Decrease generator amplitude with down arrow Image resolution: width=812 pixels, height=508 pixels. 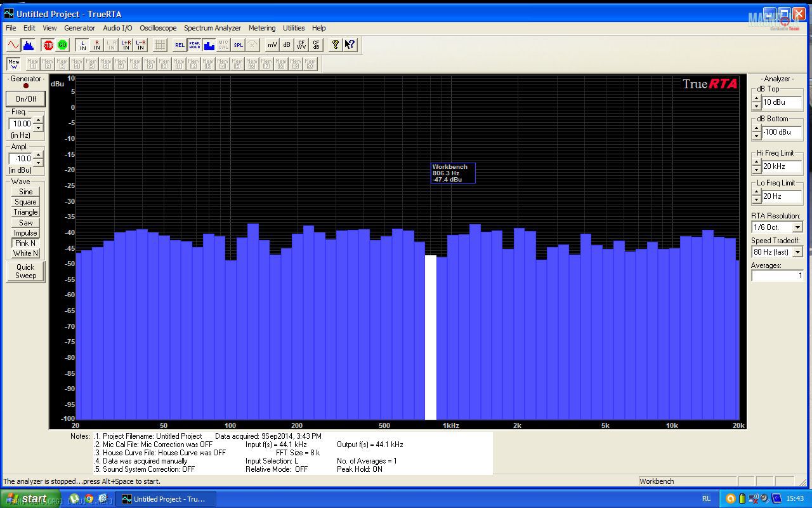click(38, 163)
